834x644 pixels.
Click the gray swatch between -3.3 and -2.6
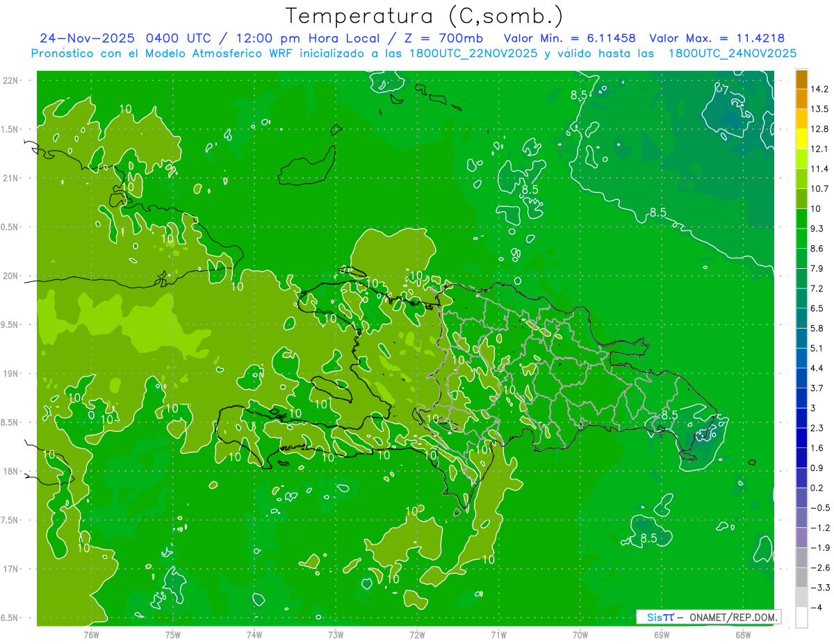point(801,577)
